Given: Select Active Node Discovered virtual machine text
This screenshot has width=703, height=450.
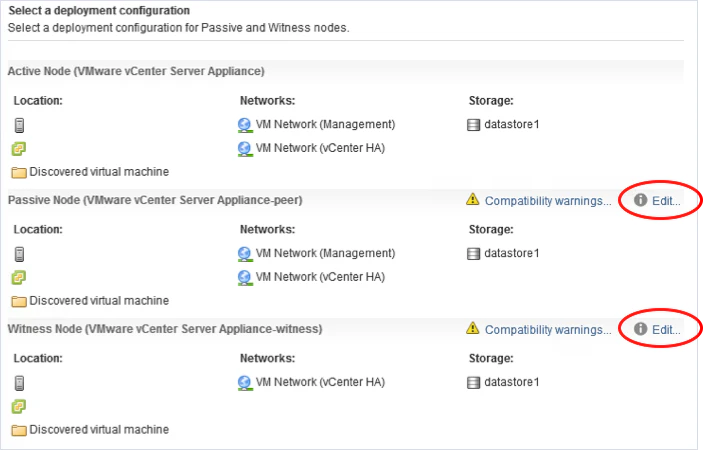Looking at the screenshot, I should [x=99, y=172].
